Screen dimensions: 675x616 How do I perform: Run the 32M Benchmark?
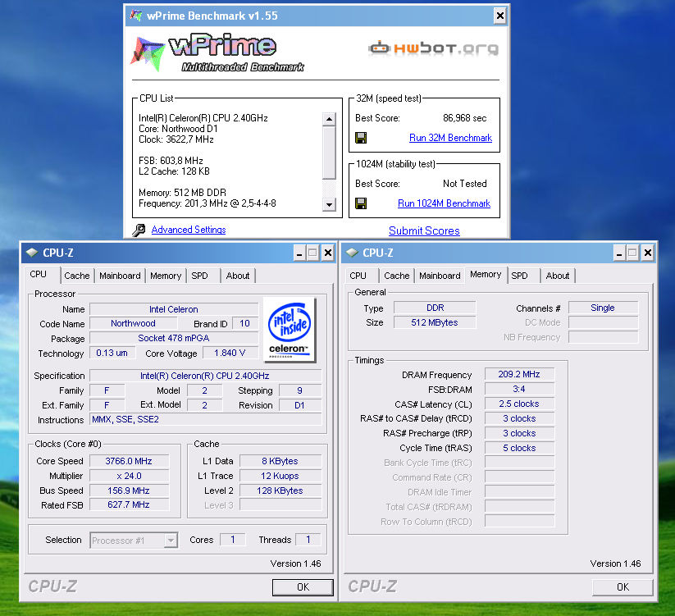pos(450,138)
